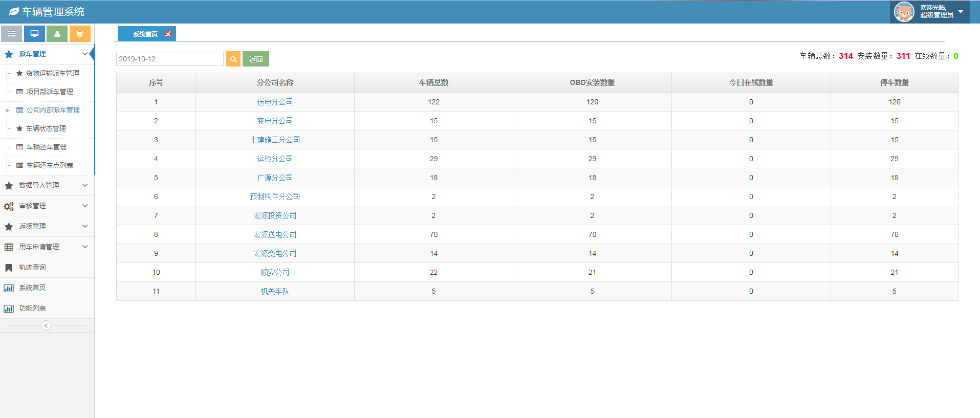
Task: Open 货物运输派车管理 submenu item
Action: coord(53,73)
